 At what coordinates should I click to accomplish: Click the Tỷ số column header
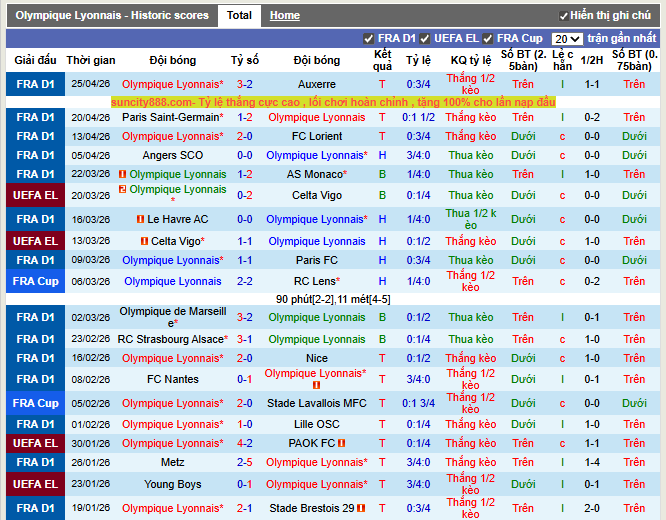point(245,60)
